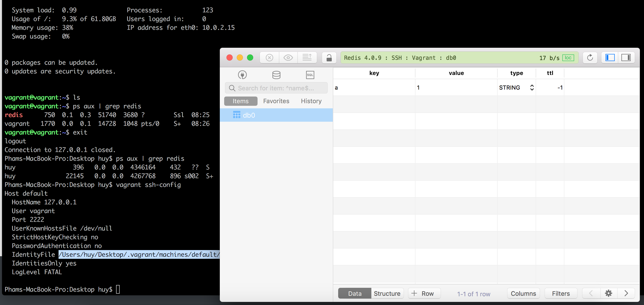Toggle the right sidebar panel visibility
This screenshot has height=305, width=644.
627,57
